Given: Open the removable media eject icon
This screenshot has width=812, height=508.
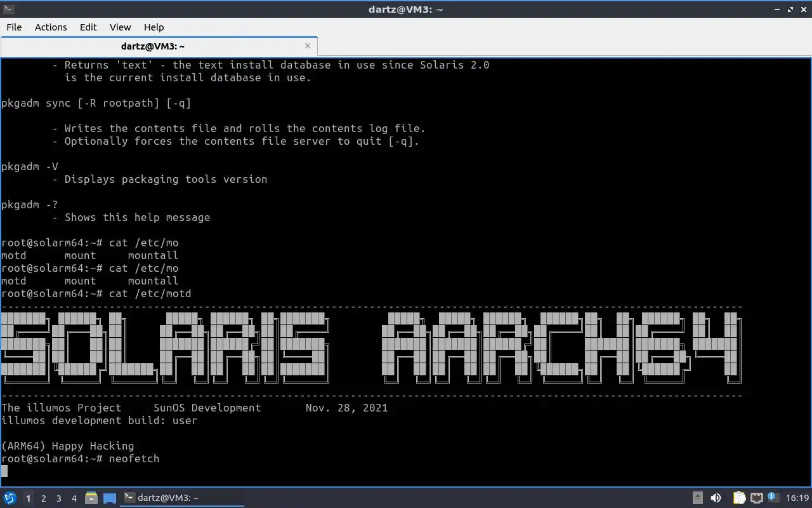Looking at the screenshot, I should pos(698,498).
